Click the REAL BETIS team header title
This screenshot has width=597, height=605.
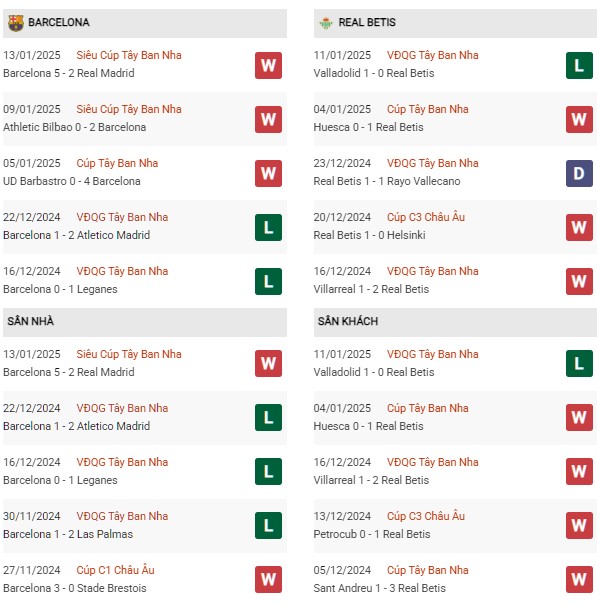(367, 22)
